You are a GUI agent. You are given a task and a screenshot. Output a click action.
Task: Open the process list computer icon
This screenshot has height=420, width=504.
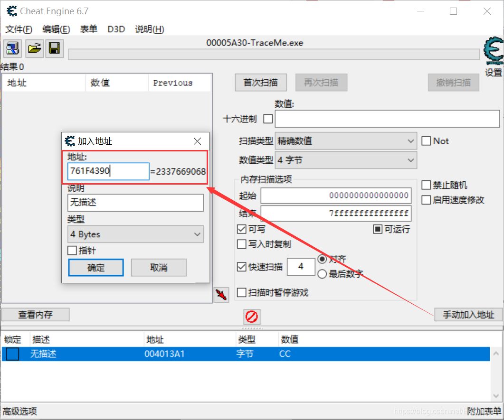[12, 48]
